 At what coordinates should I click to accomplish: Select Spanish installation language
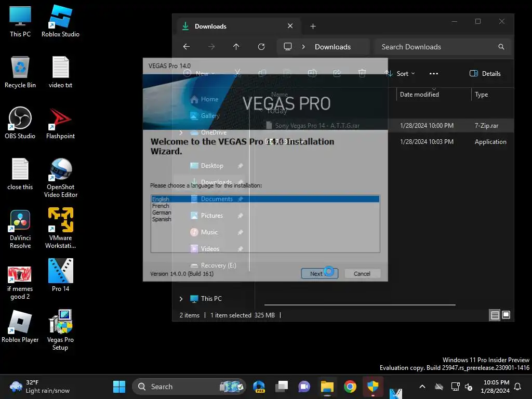pyautogui.click(x=162, y=219)
